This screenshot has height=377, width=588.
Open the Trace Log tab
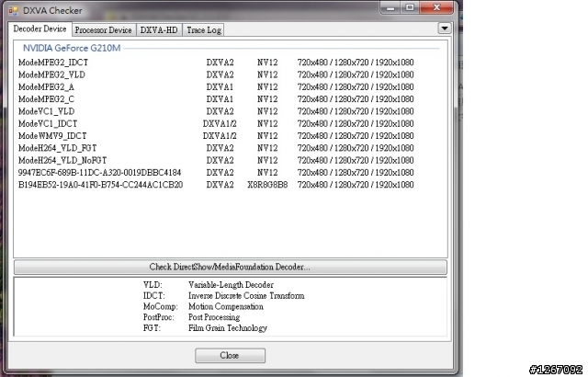tap(204, 30)
